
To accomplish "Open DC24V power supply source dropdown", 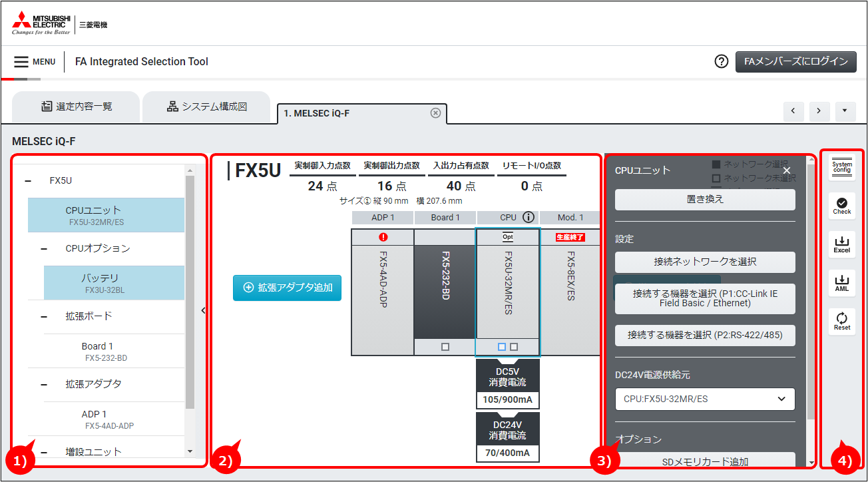I will click(x=705, y=399).
